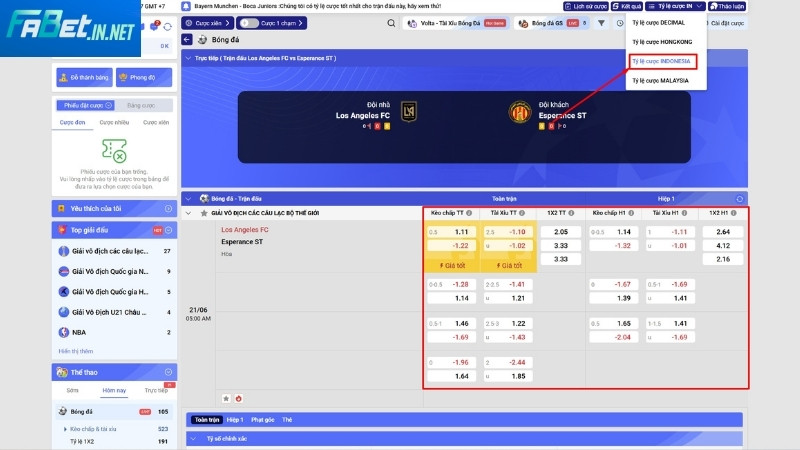Switch to the Cược xiên tab in bet slip
The height and width of the screenshot is (450, 800).
[x=156, y=122]
